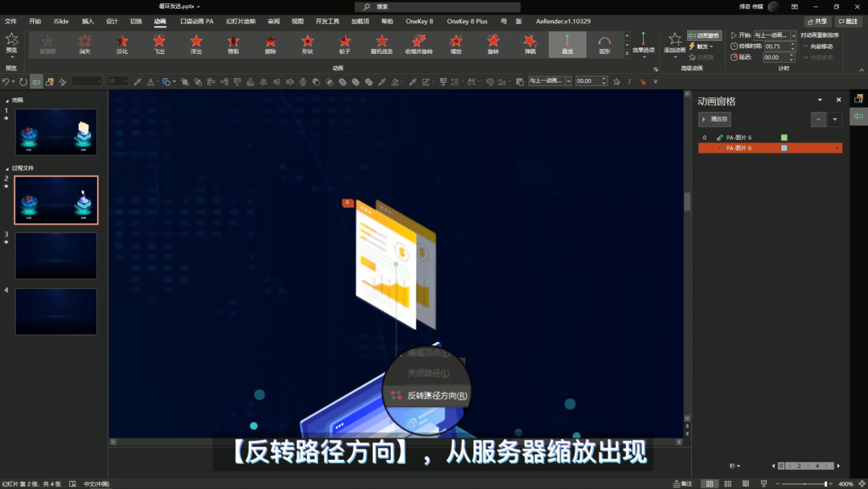Start slide show from status bar
This screenshot has width=868, height=489.
[764, 483]
